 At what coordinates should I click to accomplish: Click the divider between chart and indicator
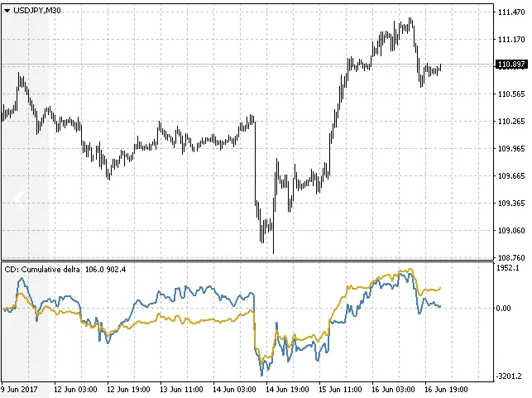(x=248, y=260)
